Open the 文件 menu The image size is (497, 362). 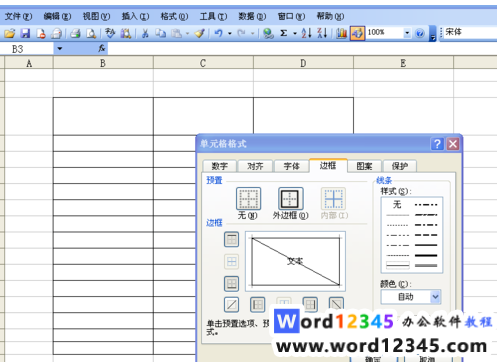[18, 16]
